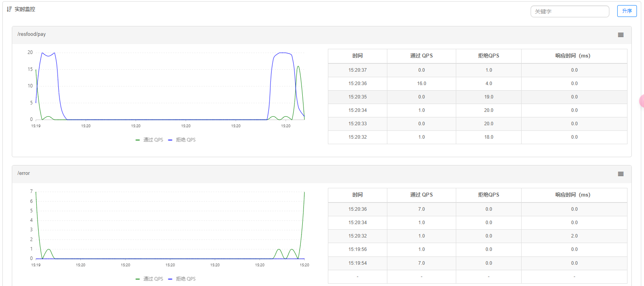
Task: Open hamburger menu for /resfood/pay panel
Action: click(x=621, y=35)
